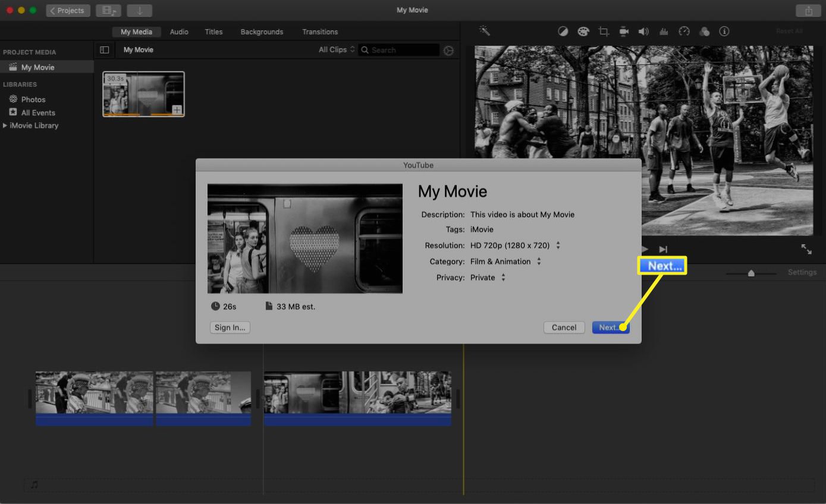Screen dimensions: 826x504
Task: Open the color balance tool
Action: coord(563,31)
